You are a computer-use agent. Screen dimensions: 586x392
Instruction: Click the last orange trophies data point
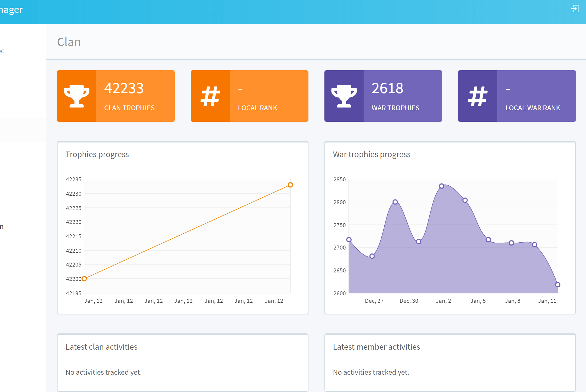click(290, 185)
